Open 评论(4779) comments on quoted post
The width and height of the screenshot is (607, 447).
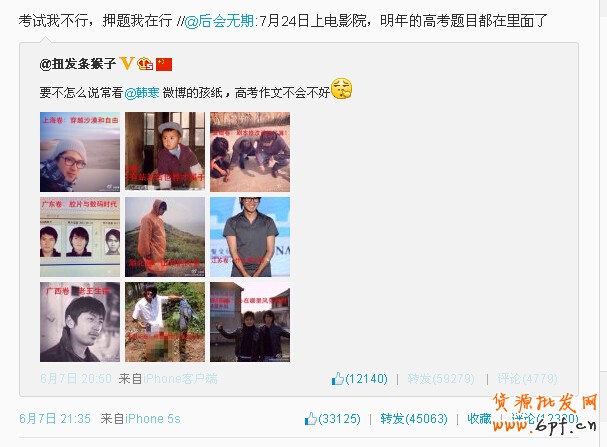527,378
